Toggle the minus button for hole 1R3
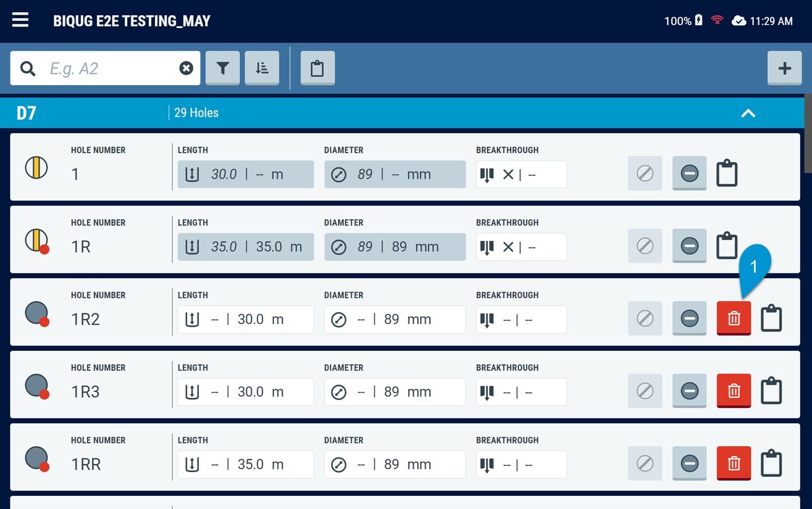812x509 pixels. pyautogui.click(x=689, y=391)
